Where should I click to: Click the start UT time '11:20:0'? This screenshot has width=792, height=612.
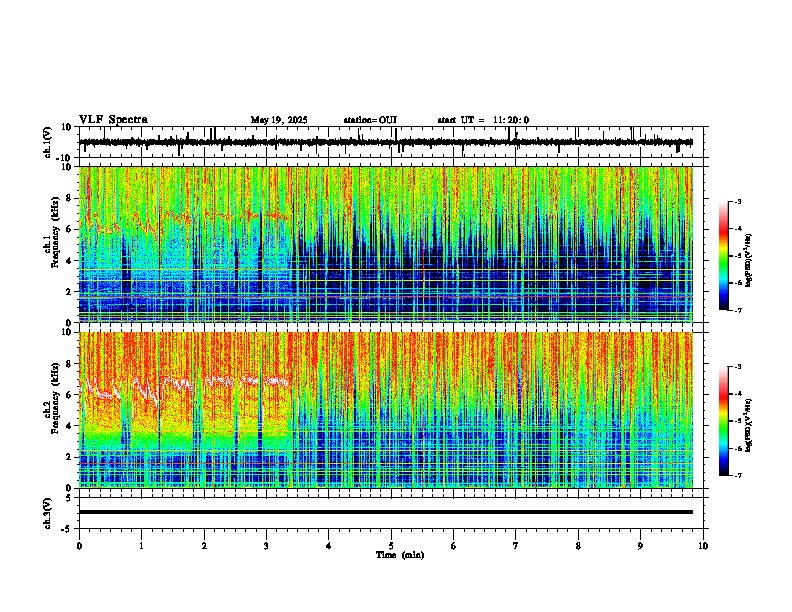point(511,120)
